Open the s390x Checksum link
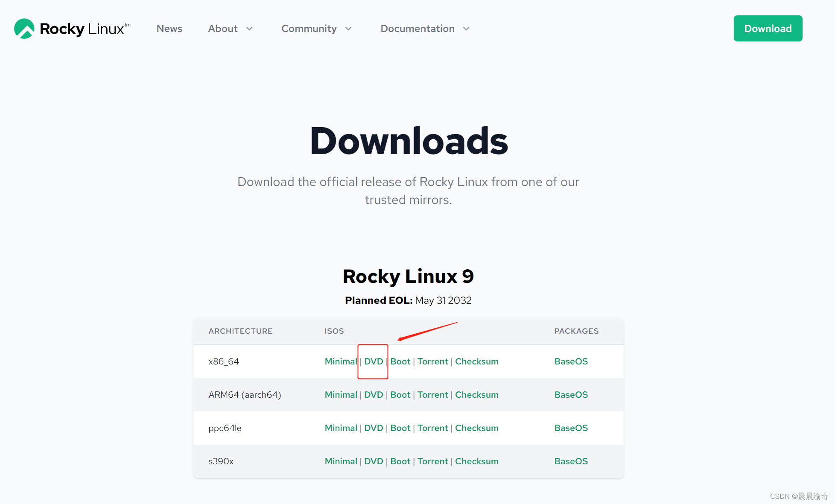Screen dimensions: 835x504 tap(477, 461)
